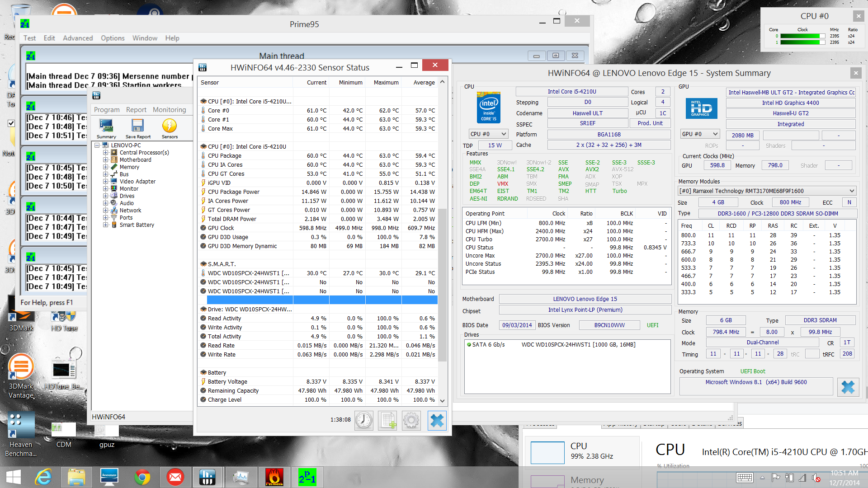The width and height of the screenshot is (868, 488).
Task: Expand Central Processor(s) tree node
Action: point(105,153)
